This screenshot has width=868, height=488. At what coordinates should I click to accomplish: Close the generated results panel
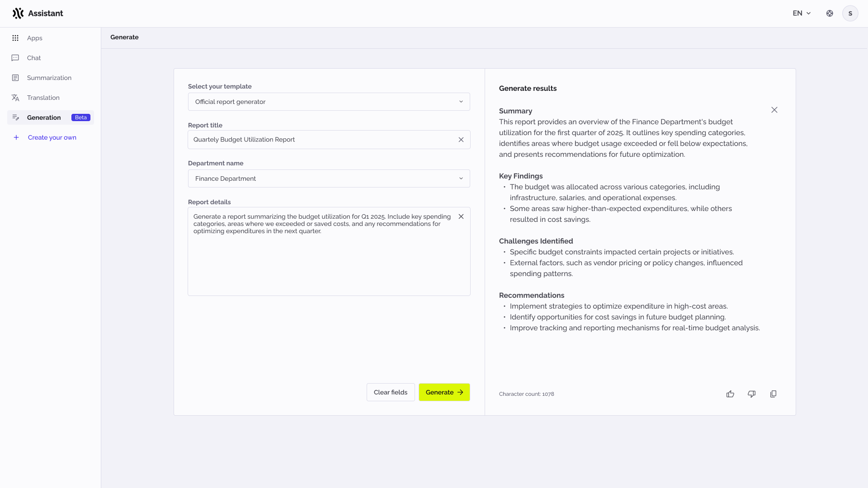[x=774, y=110]
